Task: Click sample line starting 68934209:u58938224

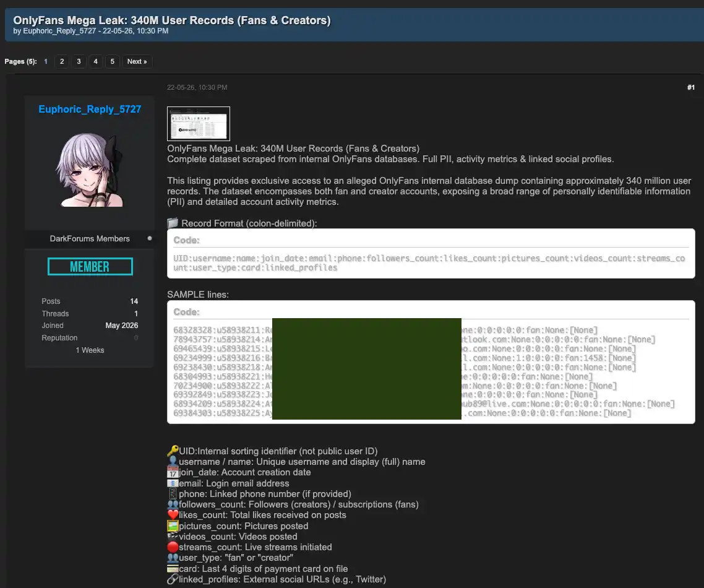Action: pyautogui.click(x=424, y=404)
